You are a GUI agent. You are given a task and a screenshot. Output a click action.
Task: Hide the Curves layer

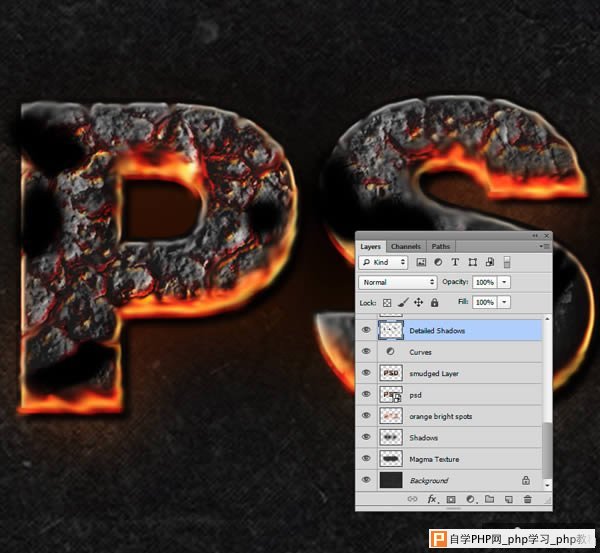click(366, 351)
